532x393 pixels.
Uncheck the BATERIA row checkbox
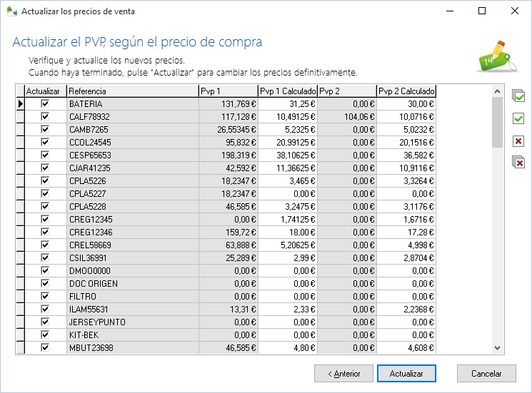click(x=45, y=103)
